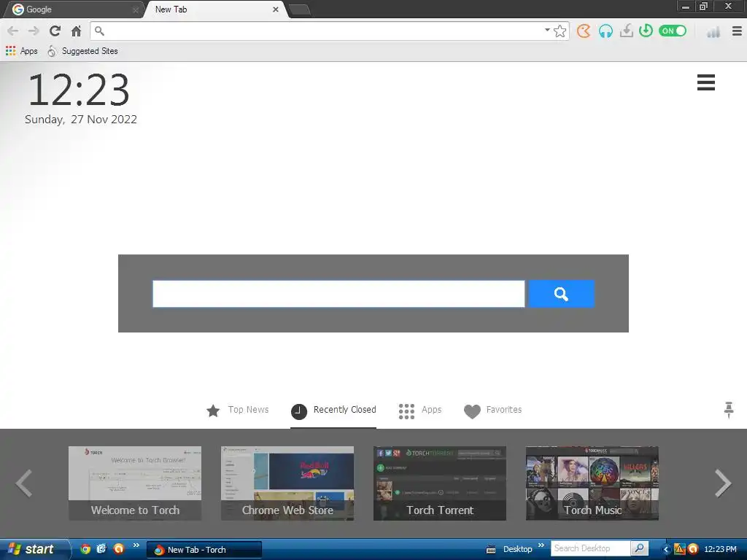Launch Chrome from quick launch

[x=85, y=549]
